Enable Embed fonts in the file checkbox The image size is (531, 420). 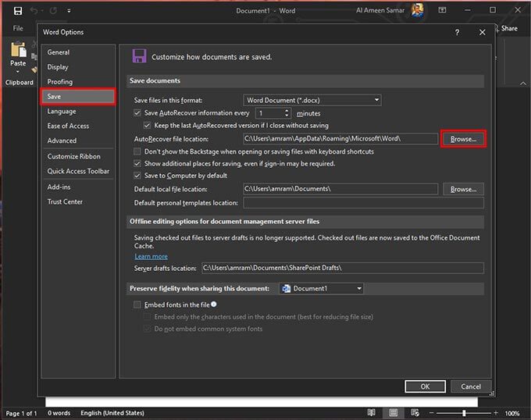[137, 304]
